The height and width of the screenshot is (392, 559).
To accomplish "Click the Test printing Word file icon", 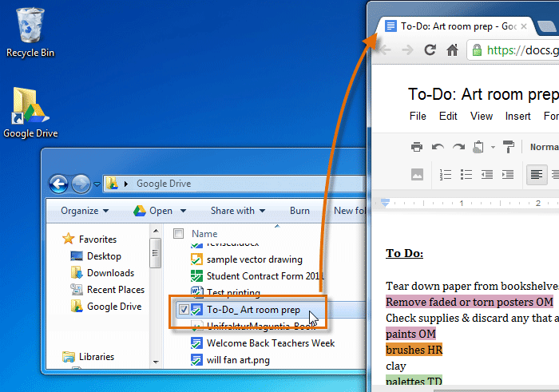I will click(196, 292).
